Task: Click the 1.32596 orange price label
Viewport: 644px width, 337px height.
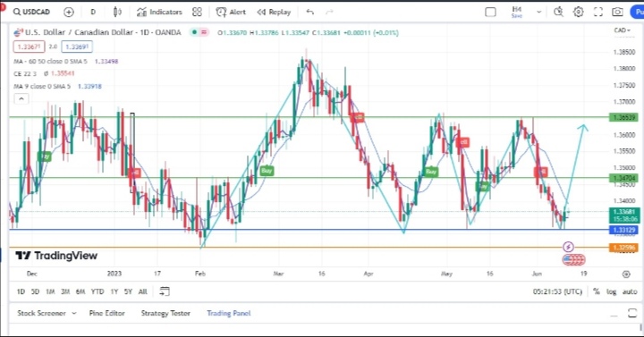Action: [x=624, y=248]
